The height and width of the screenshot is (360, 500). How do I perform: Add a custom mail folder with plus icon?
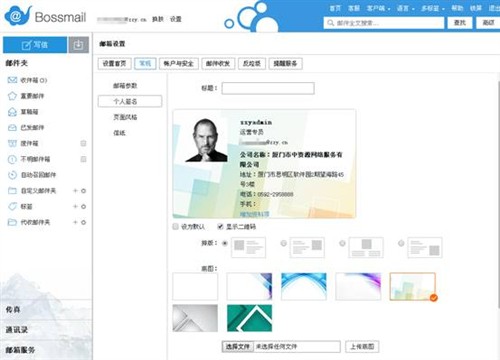coord(75,191)
